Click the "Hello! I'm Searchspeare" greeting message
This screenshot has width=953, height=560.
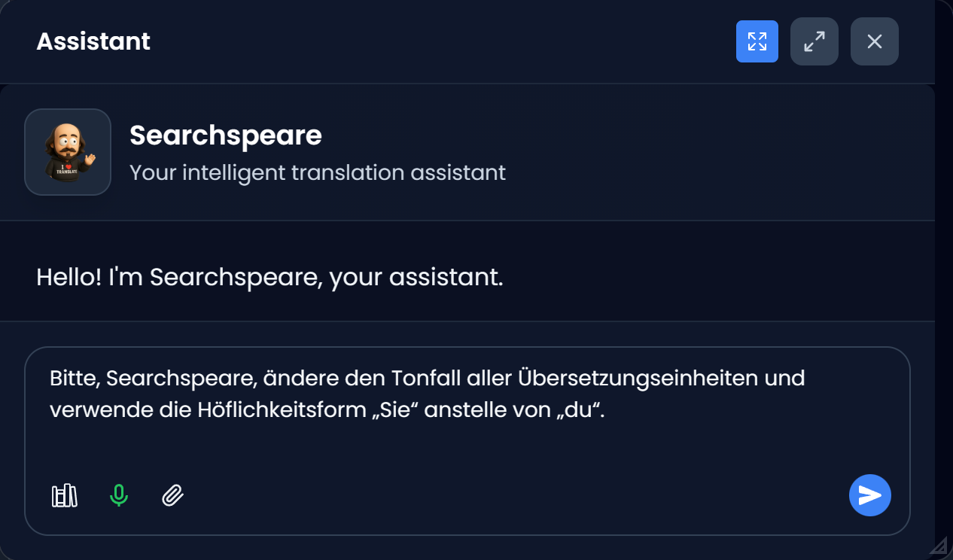pos(269,277)
